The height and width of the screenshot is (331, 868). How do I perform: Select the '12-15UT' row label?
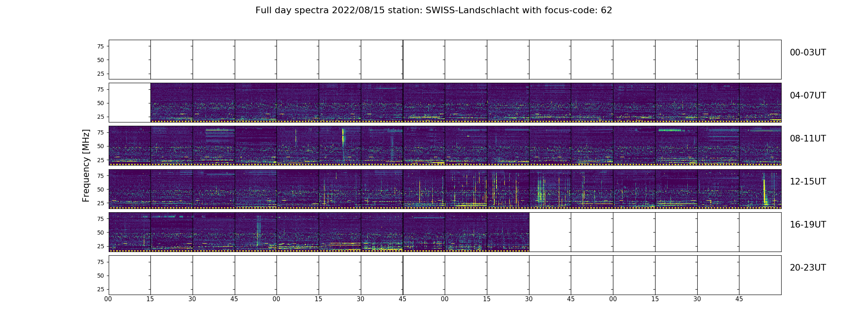click(808, 182)
